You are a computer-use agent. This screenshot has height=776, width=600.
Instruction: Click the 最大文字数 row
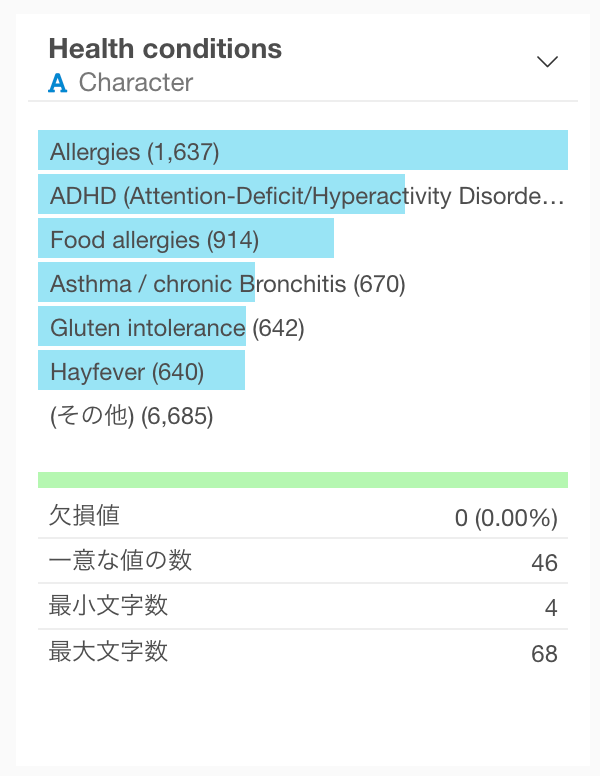click(x=303, y=652)
